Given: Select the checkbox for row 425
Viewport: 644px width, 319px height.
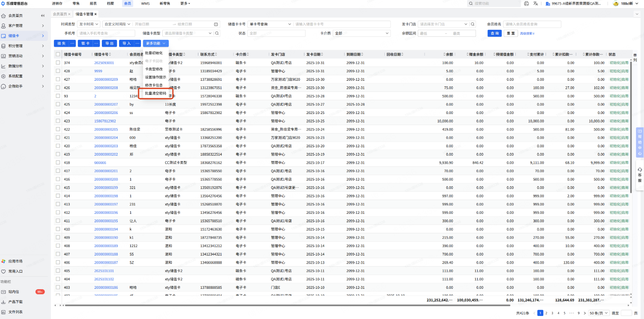Looking at the screenshot, I should (58, 104).
